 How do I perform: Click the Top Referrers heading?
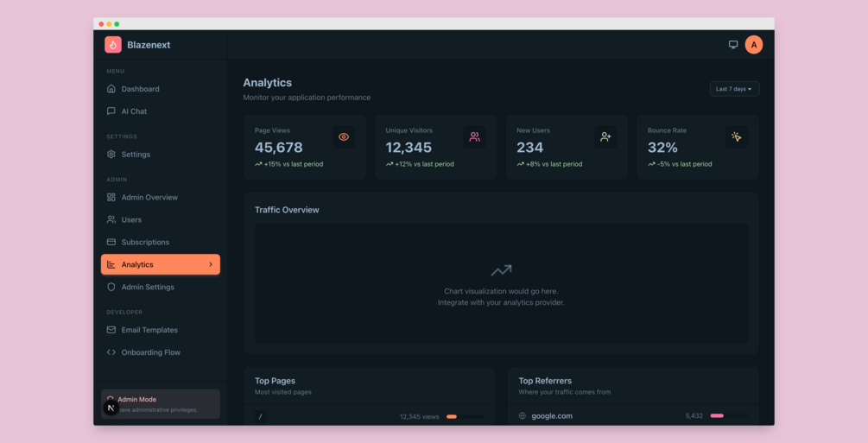point(545,381)
